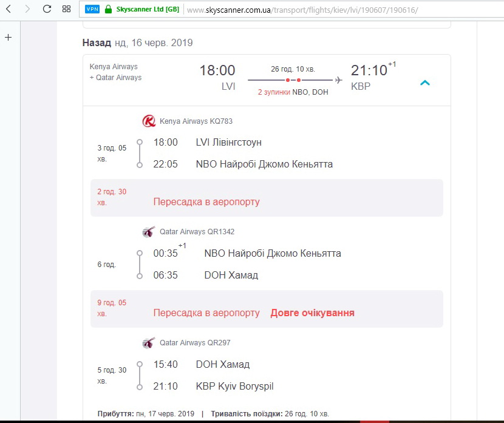Click the 21:10 KBP Kyiv Boryspil row
Screen dimensions: 504x423
point(213,387)
